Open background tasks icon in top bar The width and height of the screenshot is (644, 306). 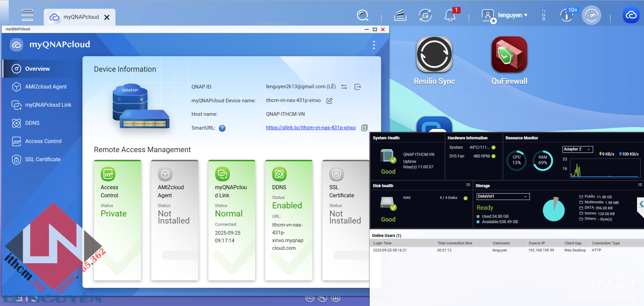[400, 15]
